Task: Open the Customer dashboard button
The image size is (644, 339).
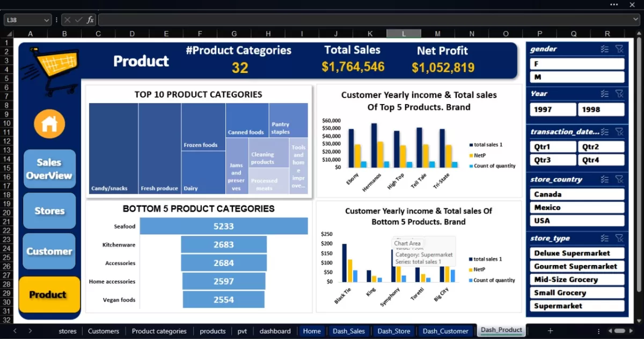Action: (x=49, y=251)
